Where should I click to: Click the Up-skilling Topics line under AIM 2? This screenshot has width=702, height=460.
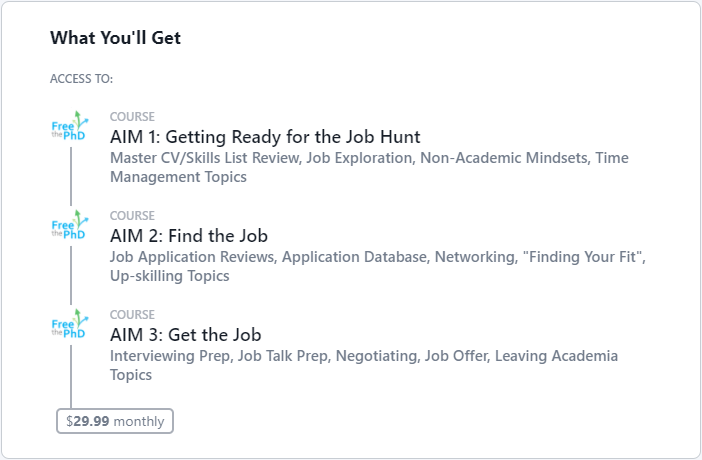[x=170, y=276]
